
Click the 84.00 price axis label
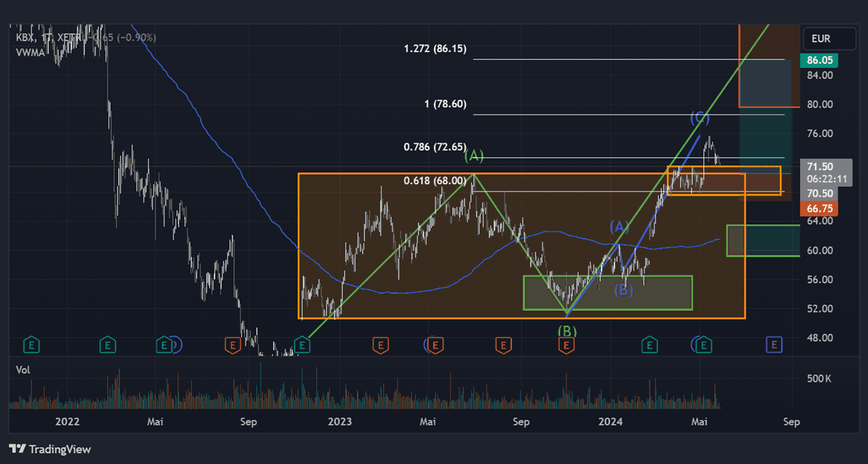(821, 75)
